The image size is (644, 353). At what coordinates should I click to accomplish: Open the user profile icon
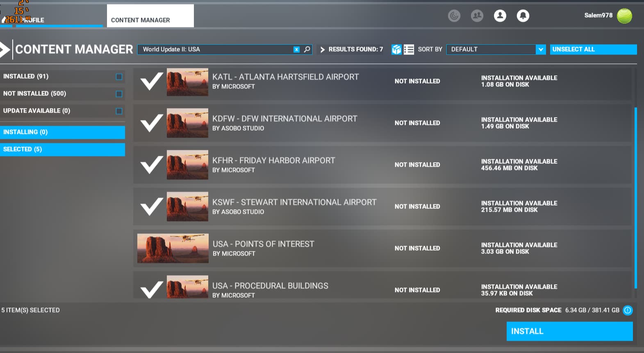(x=500, y=16)
